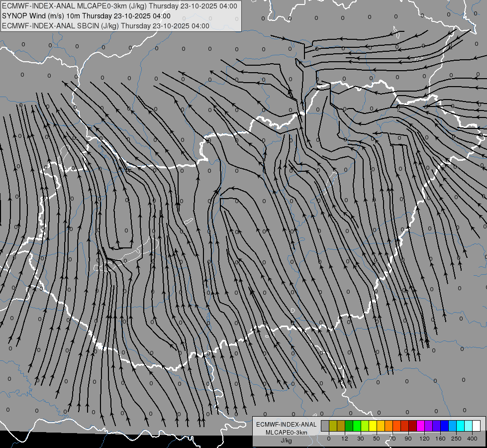Click the 50 value on legend scale
The width and height of the screenshot is (487, 448).
coord(377,439)
